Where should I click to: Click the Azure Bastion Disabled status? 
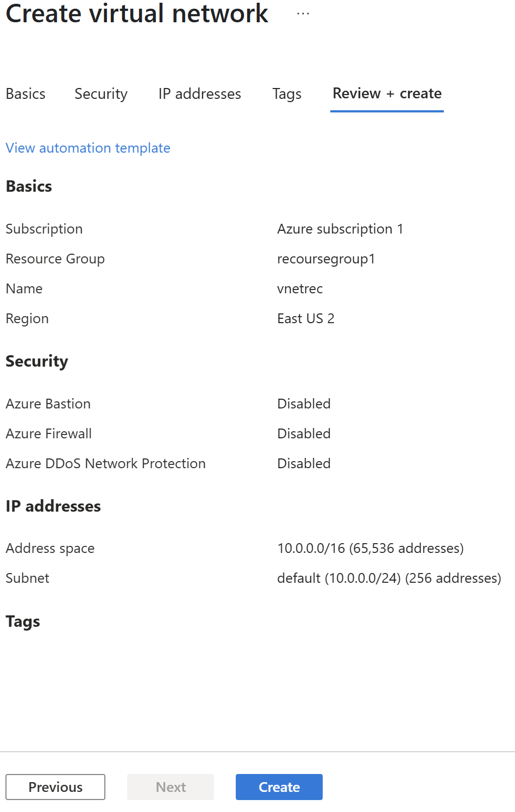coord(304,403)
